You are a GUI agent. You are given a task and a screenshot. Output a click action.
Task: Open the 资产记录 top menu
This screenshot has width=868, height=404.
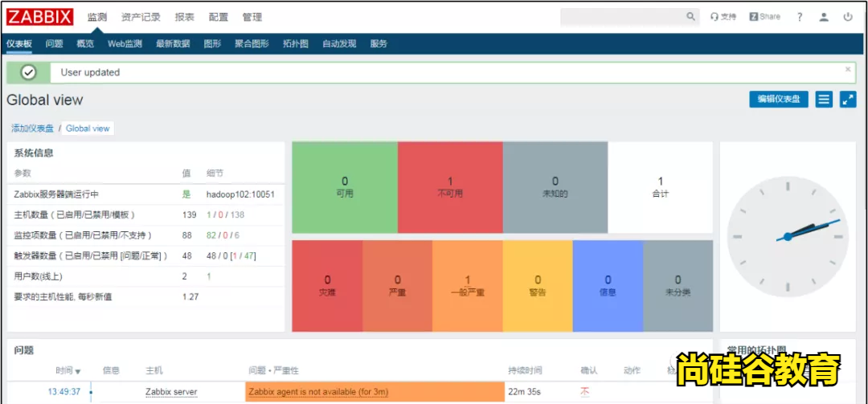coord(141,17)
